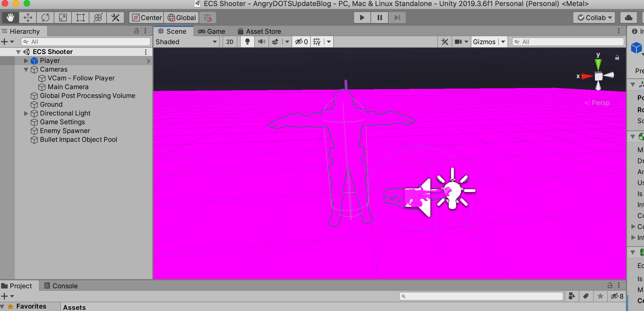Select the Rotate tool
This screenshot has height=311, width=644.
point(45,18)
